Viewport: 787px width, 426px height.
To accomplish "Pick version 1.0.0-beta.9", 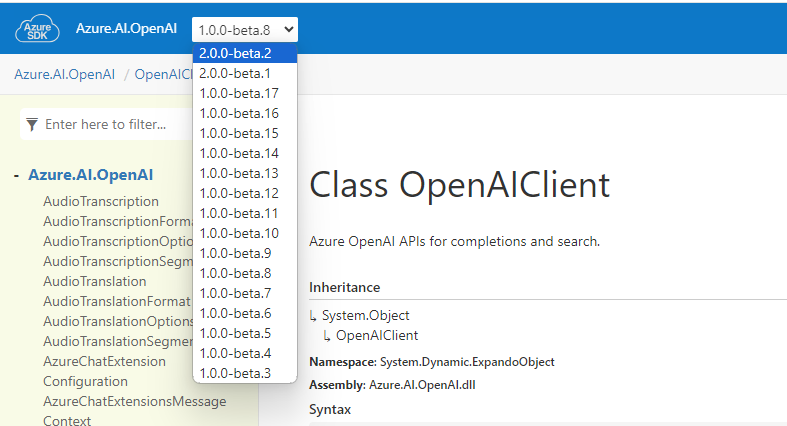I will pyautogui.click(x=245, y=253).
